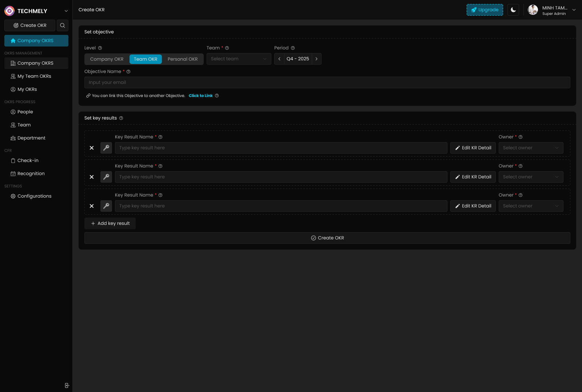Go to next period arrow

coord(316,59)
